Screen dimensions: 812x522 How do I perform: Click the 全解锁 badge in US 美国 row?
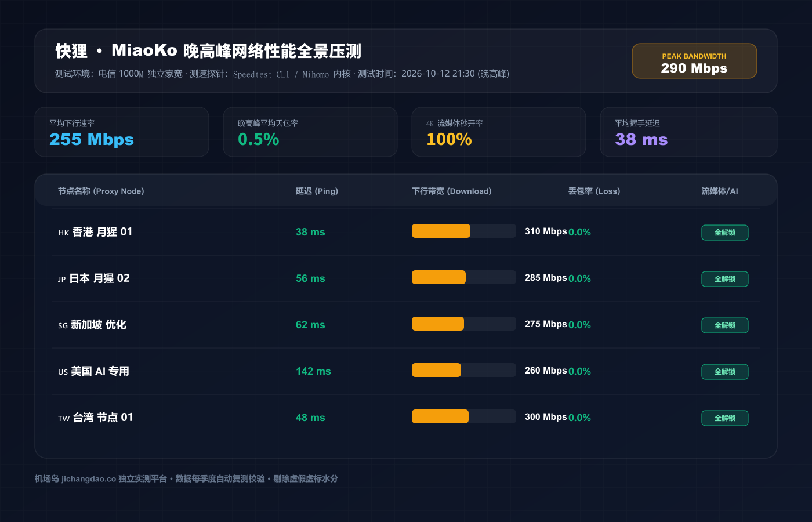tap(725, 372)
